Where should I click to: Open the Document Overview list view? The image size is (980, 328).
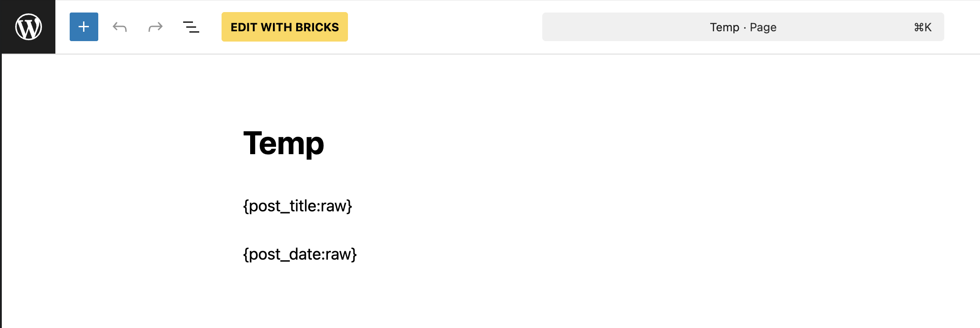191,27
